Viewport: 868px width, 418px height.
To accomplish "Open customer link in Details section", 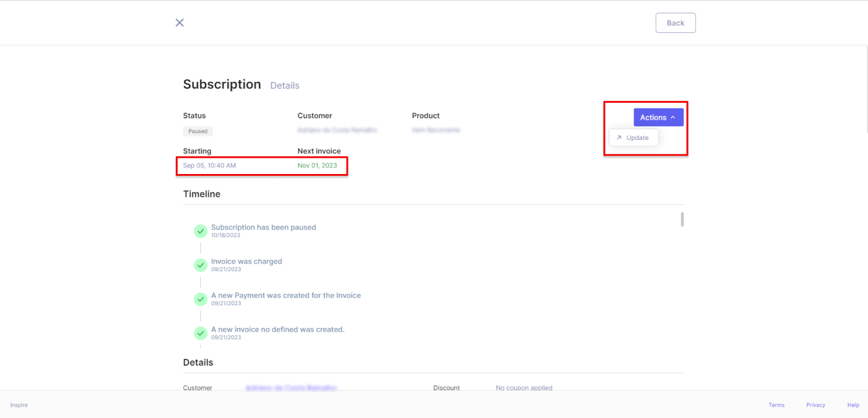I will tap(291, 388).
